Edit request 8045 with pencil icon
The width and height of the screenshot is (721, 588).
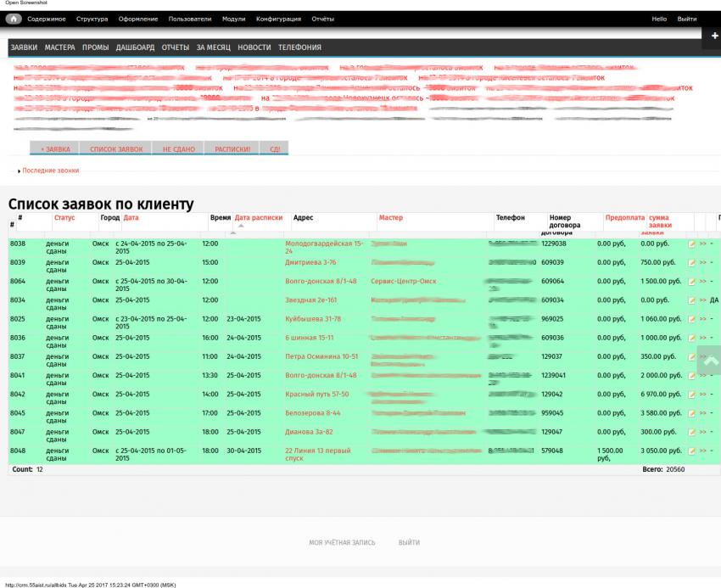coord(691,413)
